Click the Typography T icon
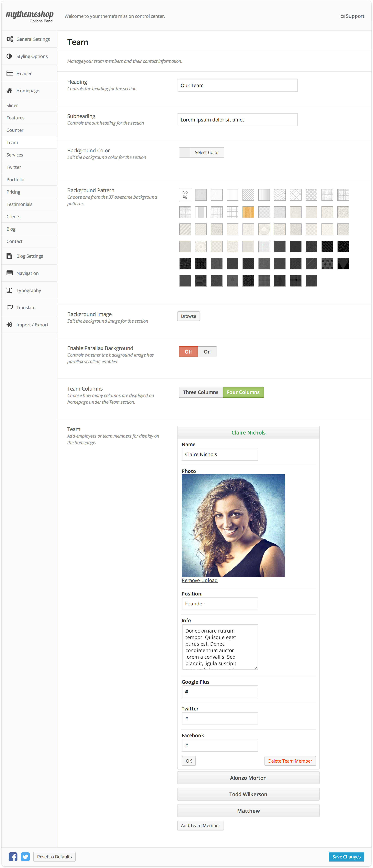373x868 pixels. point(9,291)
